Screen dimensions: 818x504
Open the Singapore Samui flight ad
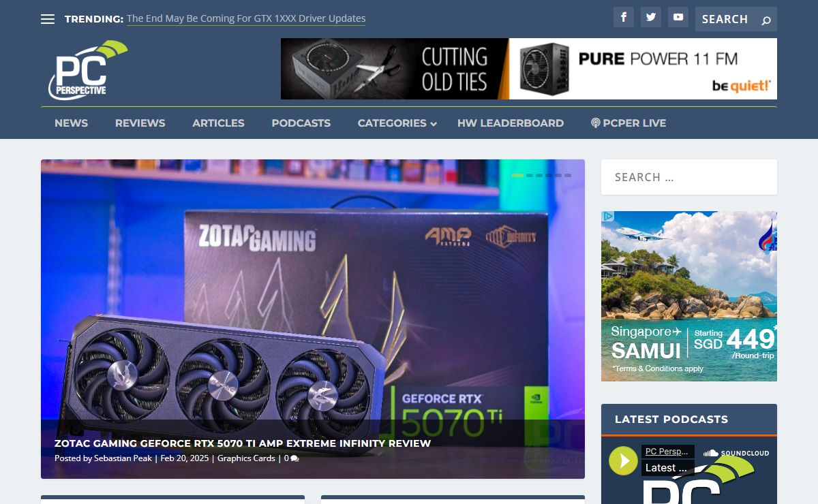[x=689, y=296]
